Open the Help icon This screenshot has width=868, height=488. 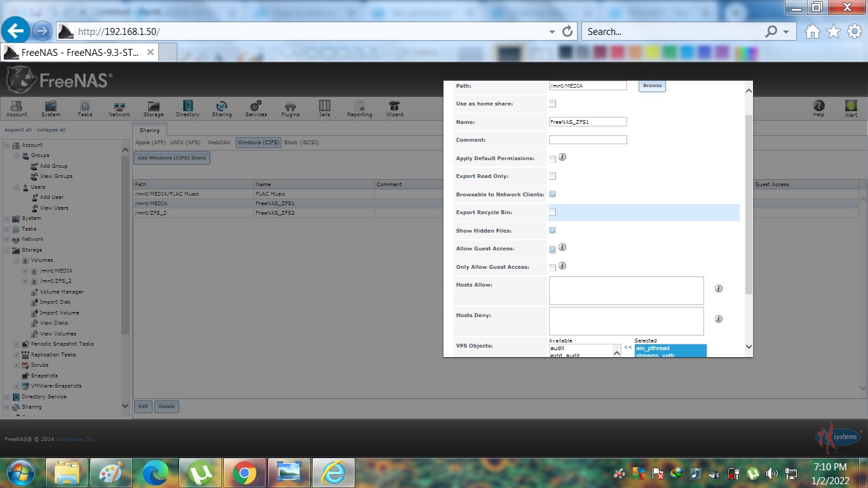pos(818,109)
